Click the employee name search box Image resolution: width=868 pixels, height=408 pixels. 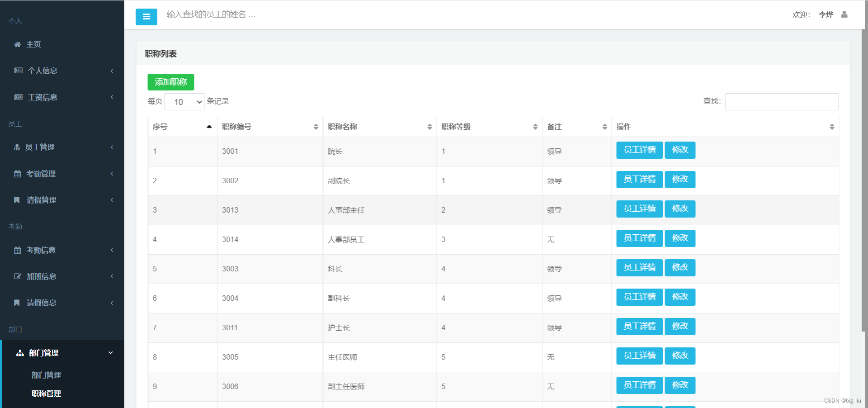[212, 14]
